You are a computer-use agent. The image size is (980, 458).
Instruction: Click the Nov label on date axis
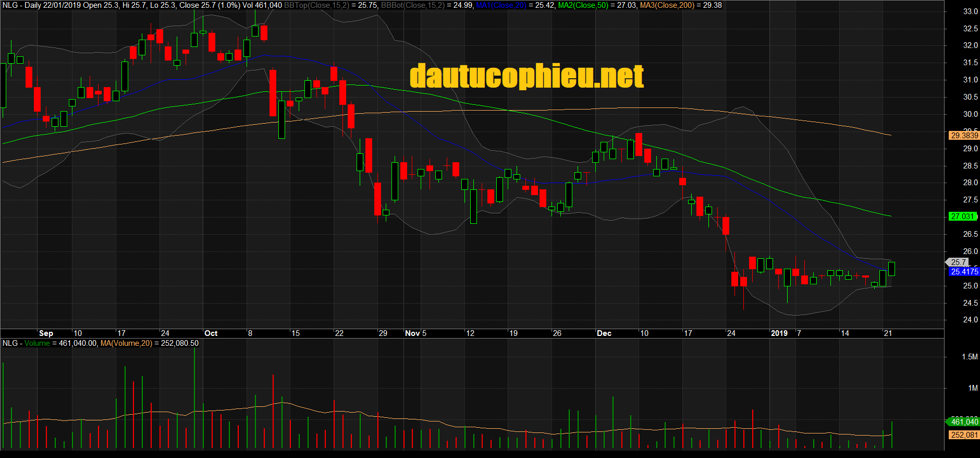(412, 333)
